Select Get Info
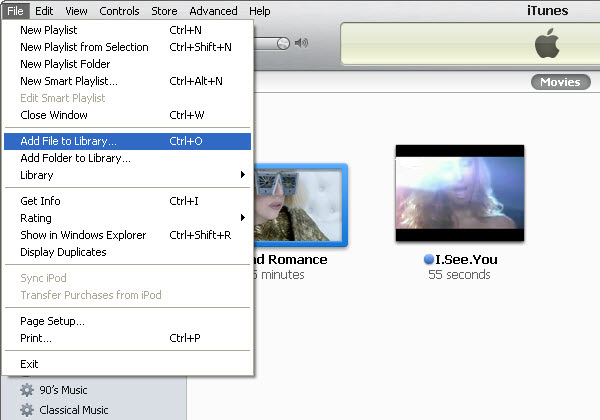 click(x=127, y=201)
